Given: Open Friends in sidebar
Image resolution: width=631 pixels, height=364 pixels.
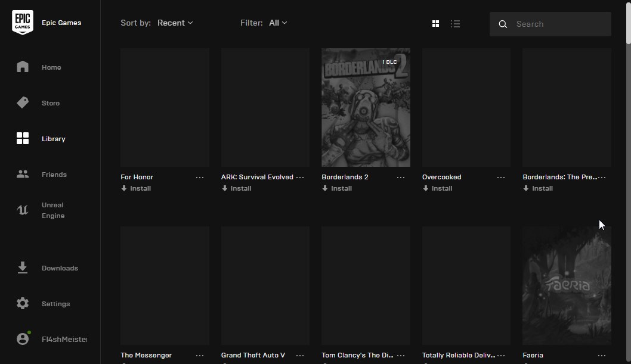Looking at the screenshot, I should (x=54, y=175).
